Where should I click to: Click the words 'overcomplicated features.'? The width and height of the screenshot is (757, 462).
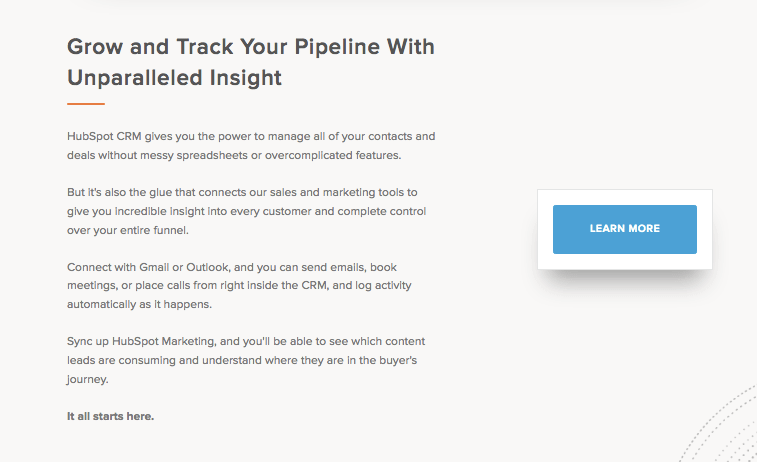coord(333,155)
